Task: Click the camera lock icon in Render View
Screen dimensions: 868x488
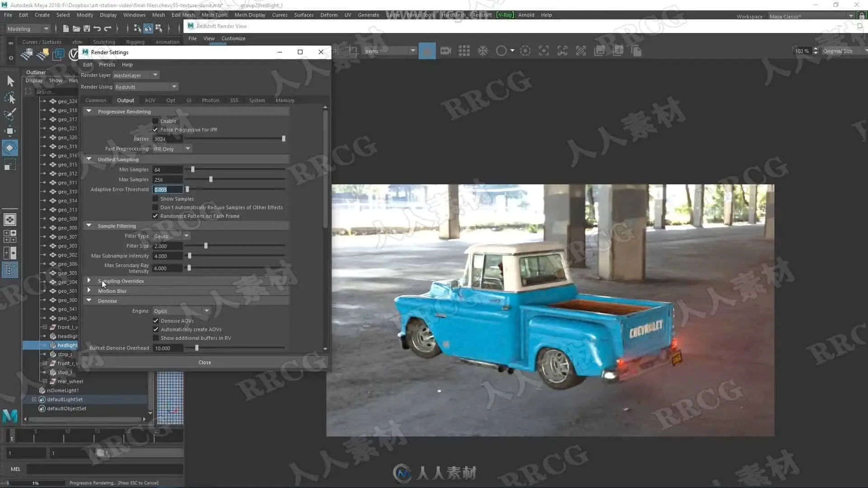Action: click(x=446, y=51)
